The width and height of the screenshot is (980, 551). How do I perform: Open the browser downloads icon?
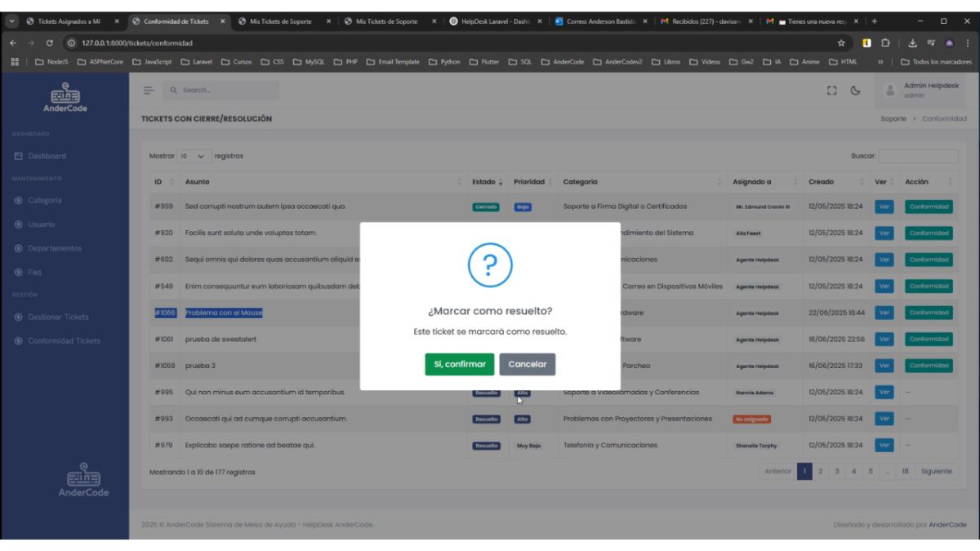pos(912,42)
